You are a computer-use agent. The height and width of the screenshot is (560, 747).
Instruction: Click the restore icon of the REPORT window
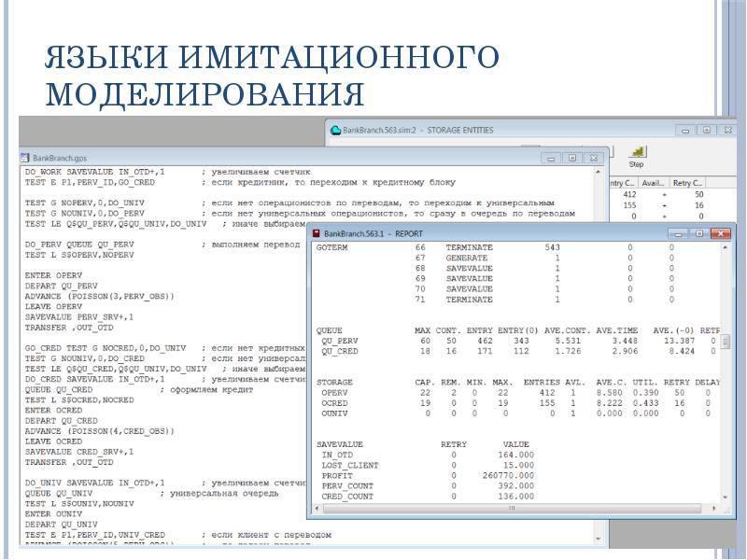(699, 233)
